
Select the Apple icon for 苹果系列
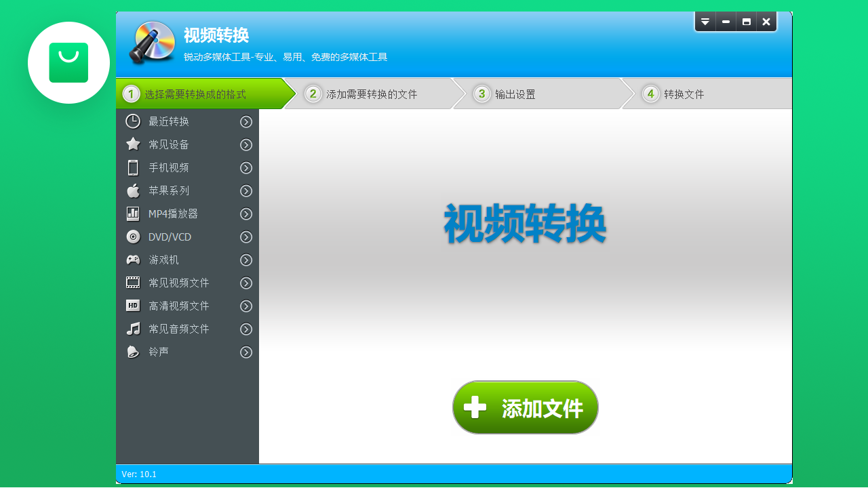coord(133,190)
